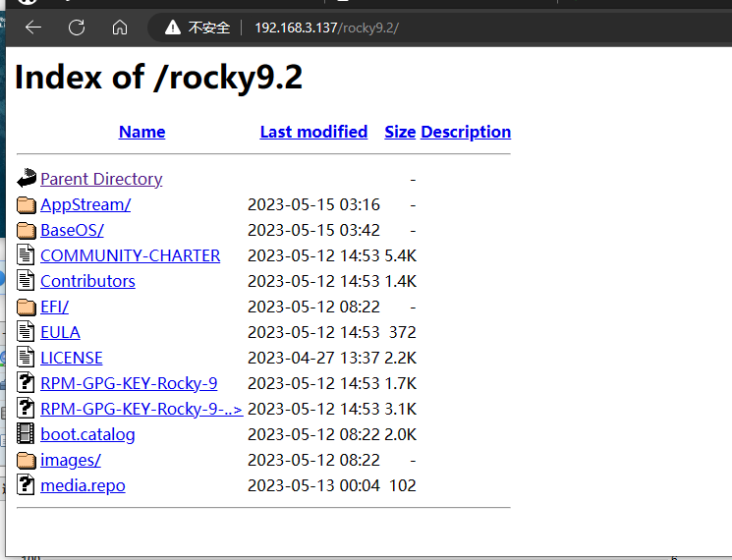Open the EULA file link
732x560 pixels.
click(60, 332)
